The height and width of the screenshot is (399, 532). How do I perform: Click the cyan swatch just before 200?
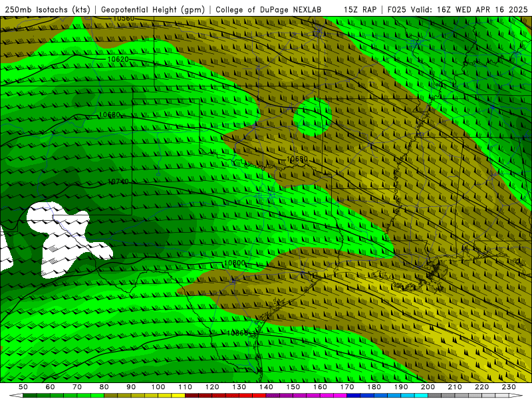421,396
